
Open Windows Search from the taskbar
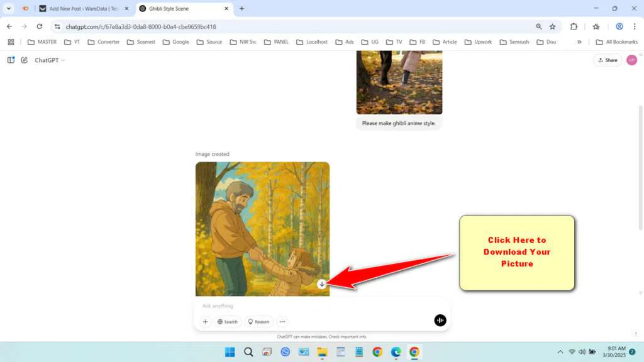click(248, 352)
